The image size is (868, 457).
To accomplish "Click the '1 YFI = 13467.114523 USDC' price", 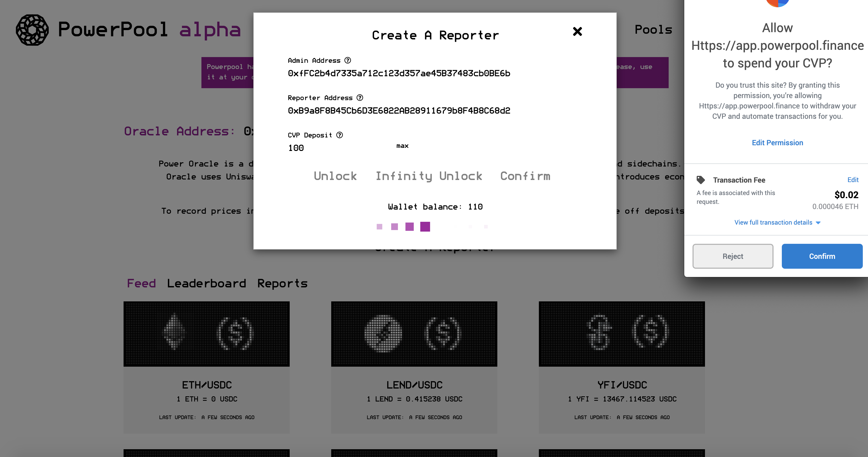I will (x=622, y=399).
